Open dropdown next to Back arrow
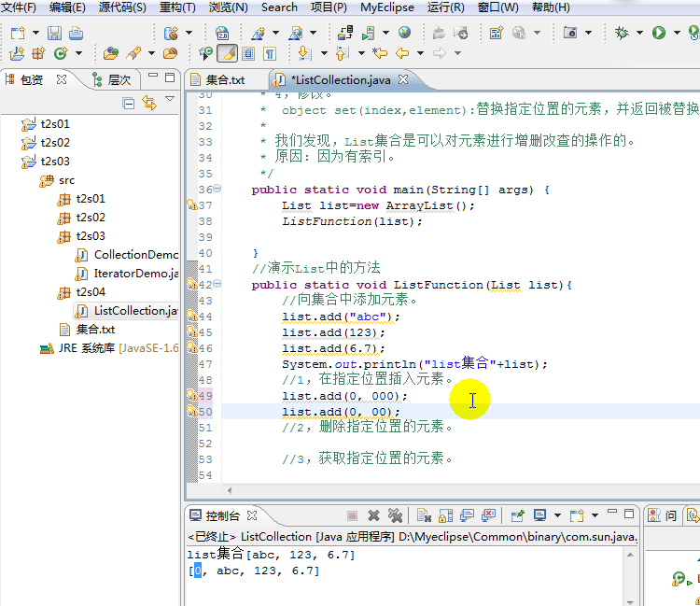Viewport: 700px width, 606px height. pos(420,53)
